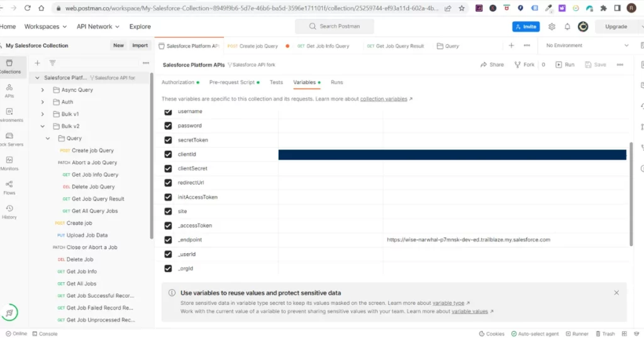Viewport: 644px width, 338px height.
Task: Switch to the Tests tab
Action: (x=276, y=82)
